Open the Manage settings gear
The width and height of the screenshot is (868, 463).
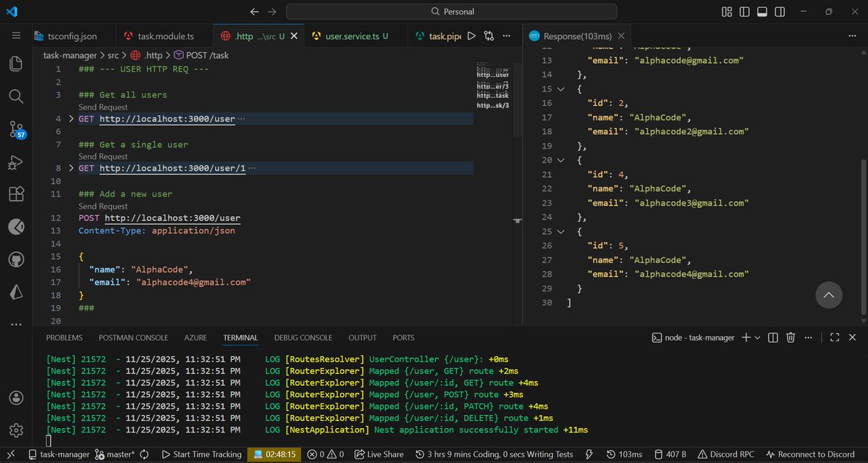tap(16, 429)
